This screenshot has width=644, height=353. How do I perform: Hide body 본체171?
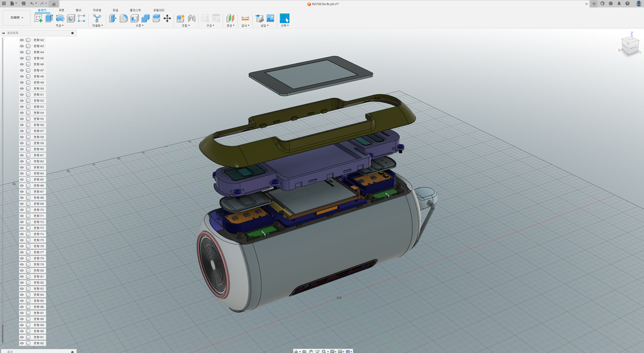click(22, 216)
